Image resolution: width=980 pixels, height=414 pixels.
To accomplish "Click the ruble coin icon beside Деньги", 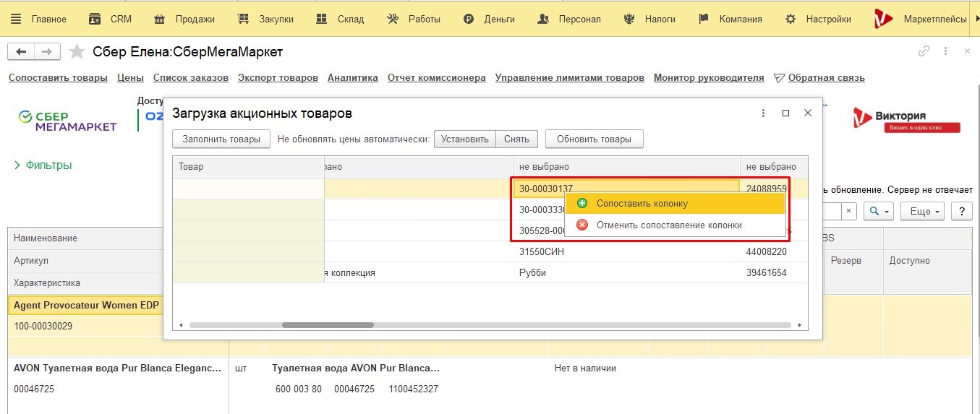I will tap(469, 20).
